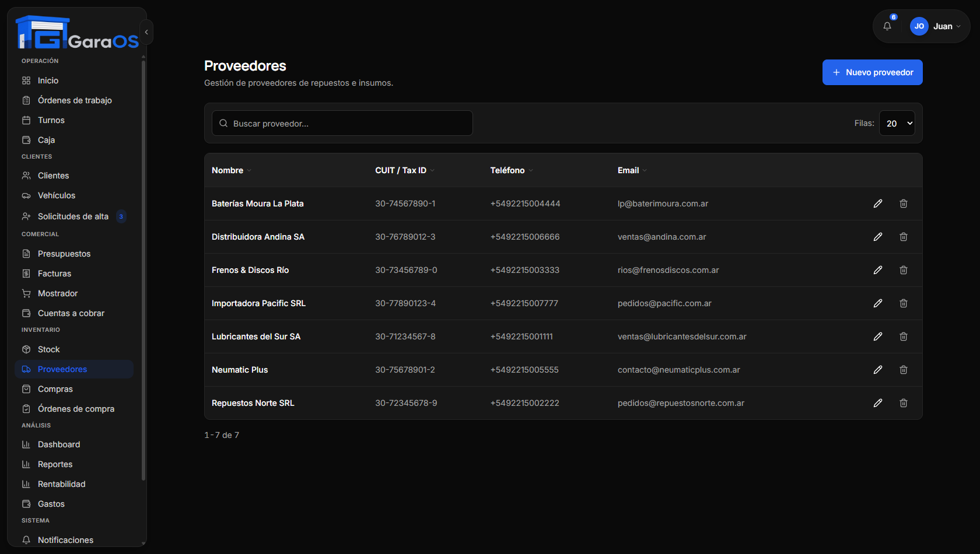Navigate to Facturas
Viewport: 980px width, 554px height.
click(x=74, y=274)
